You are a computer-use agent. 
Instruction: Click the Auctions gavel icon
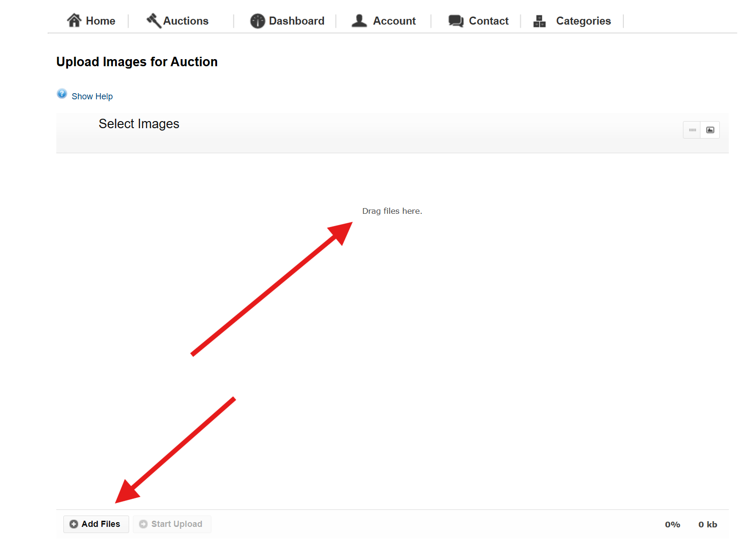(154, 20)
